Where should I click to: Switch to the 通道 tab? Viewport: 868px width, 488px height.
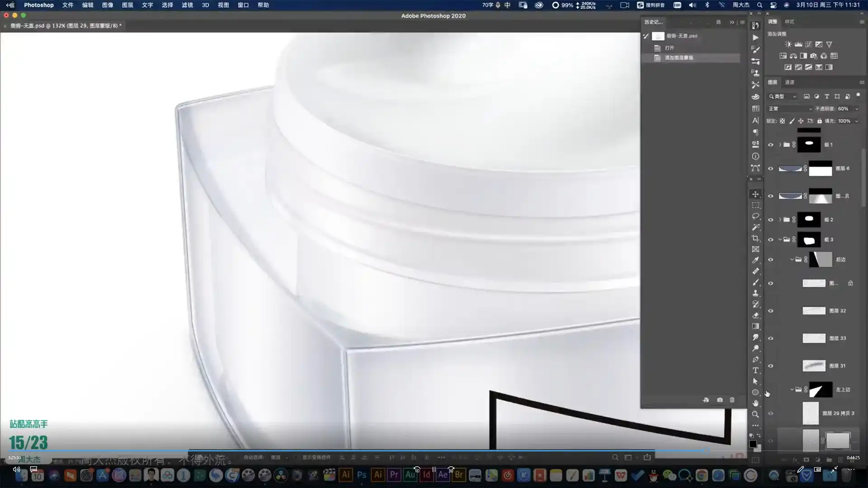(x=789, y=82)
